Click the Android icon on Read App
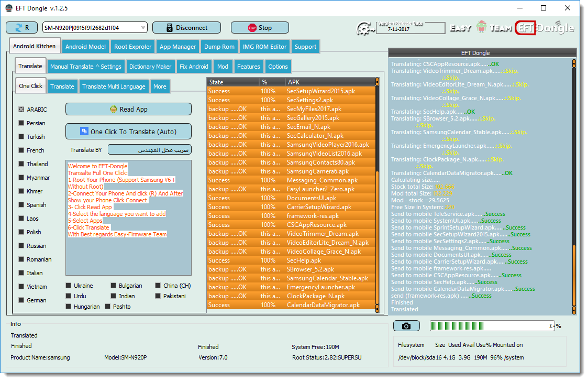The height and width of the screenshot is (381, 588). (x=114, y=109)
